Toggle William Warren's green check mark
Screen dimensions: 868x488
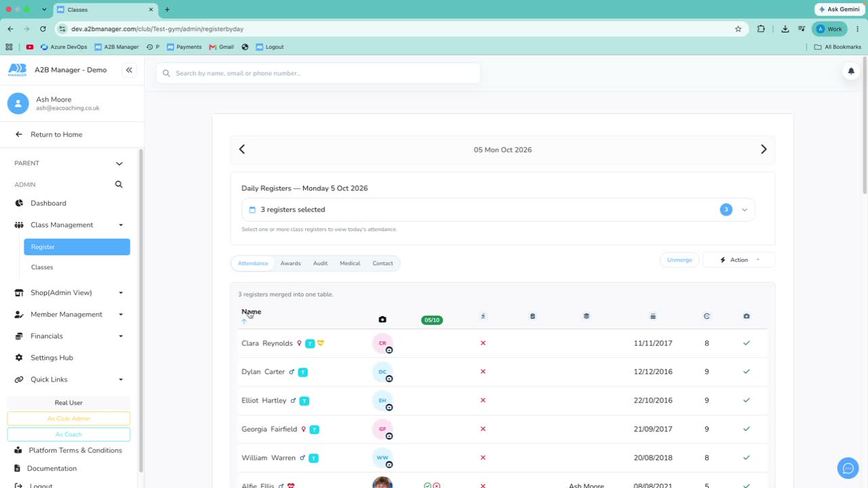click(747, 457)
